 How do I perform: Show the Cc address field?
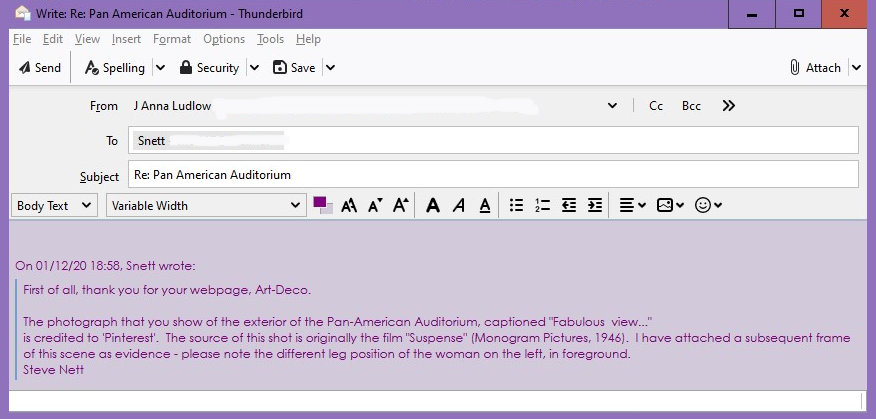(x=656, y=106)
